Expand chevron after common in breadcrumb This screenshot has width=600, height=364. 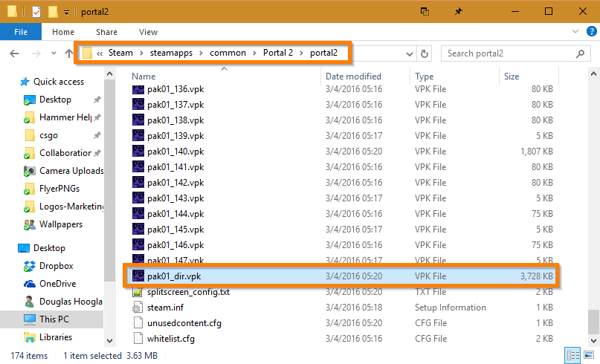tap(254, 53)
